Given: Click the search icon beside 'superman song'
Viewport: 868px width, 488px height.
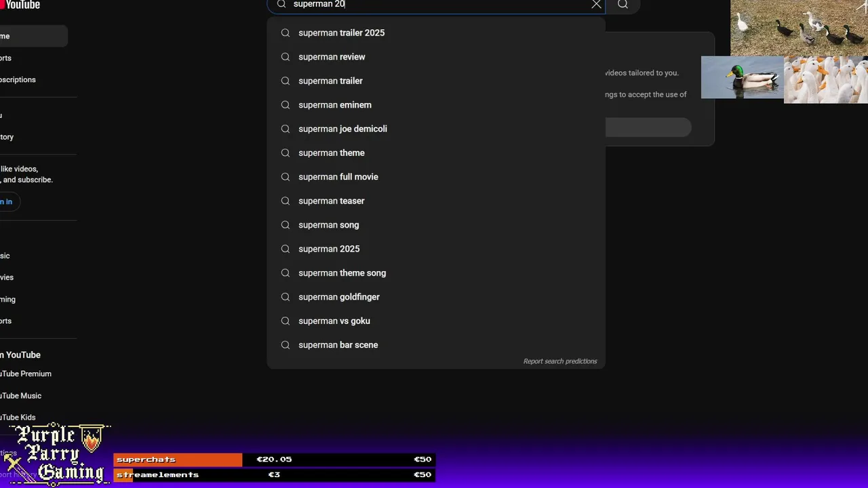Looking at the screenshot, I should pos(285,225).
